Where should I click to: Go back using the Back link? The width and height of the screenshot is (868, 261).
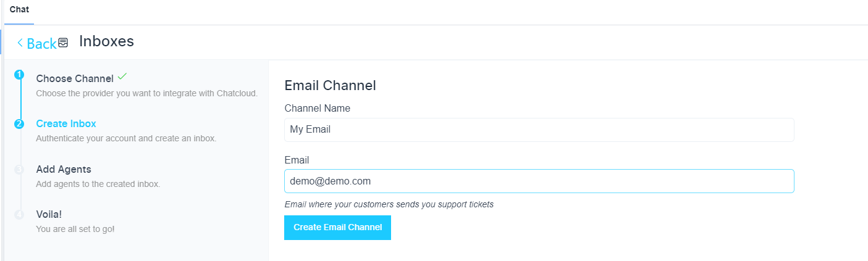pos(41,43)
